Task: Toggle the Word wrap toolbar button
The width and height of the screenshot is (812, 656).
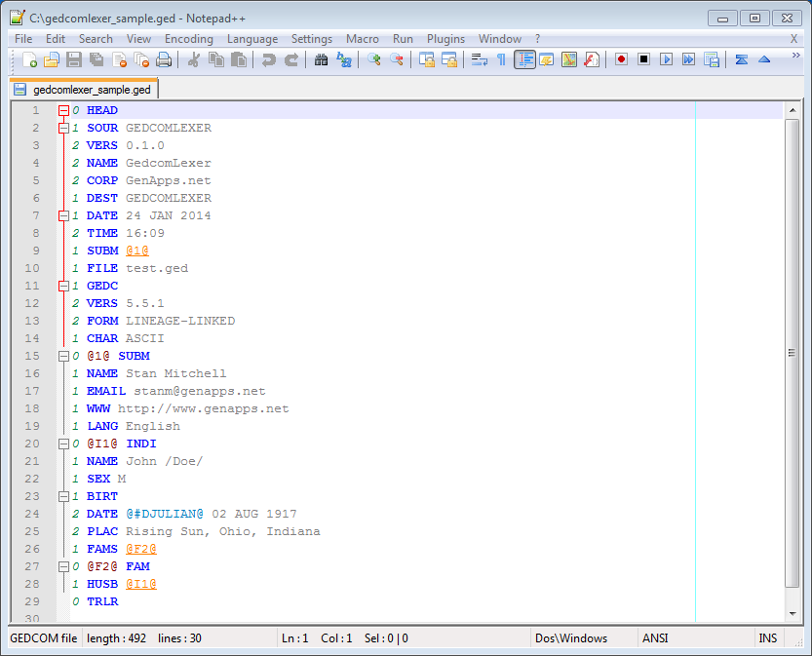Action: (x=480, y=60)
